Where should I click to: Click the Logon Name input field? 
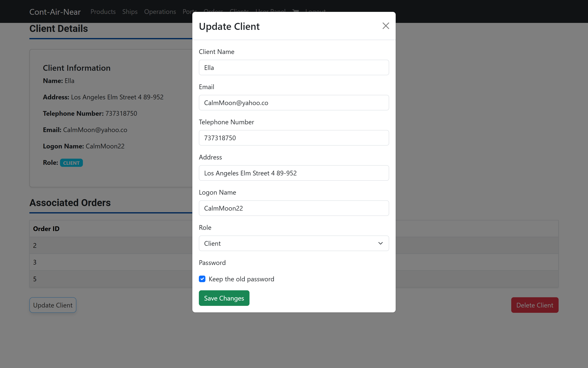294,208
